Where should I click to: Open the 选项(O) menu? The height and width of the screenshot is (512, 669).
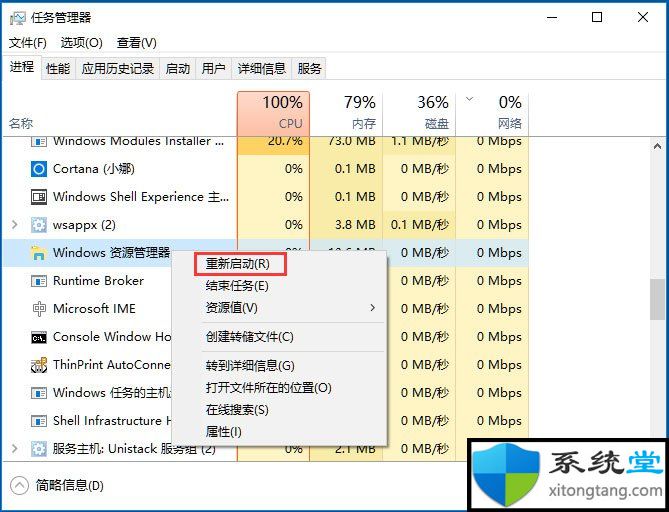point(81,43)
